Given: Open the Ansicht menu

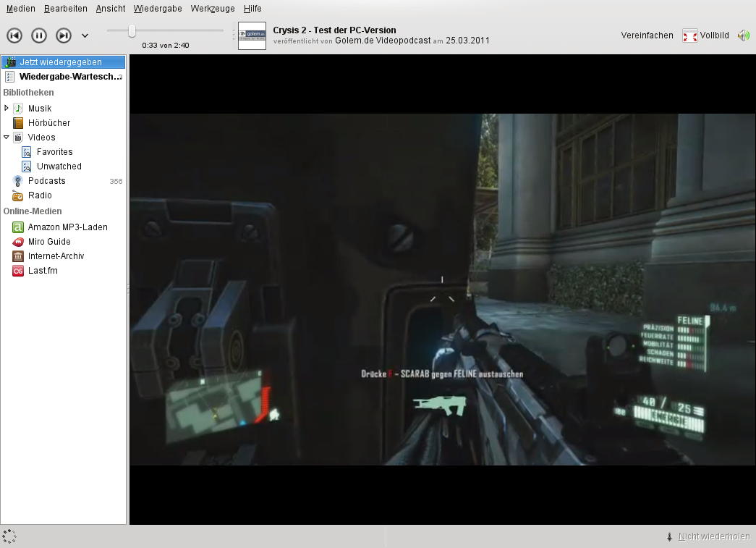Looking at the screenshot, I should pos(111,8).
